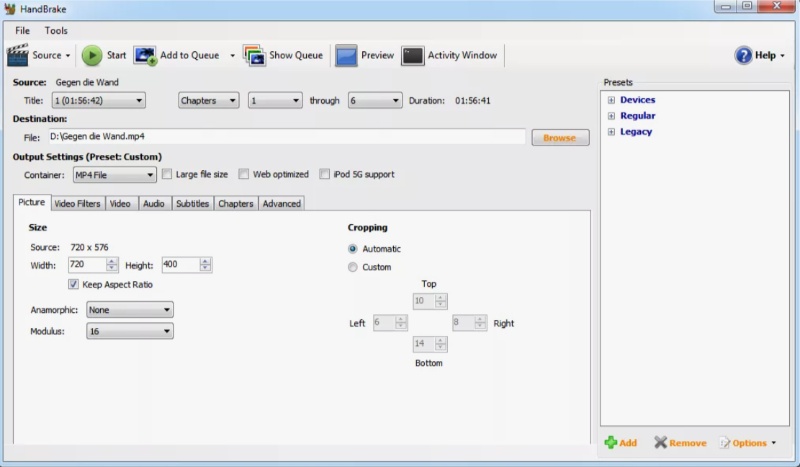Screen dimensions: 800x467
Task: Select Custom cropping radio button
Action: coord(353,267)
